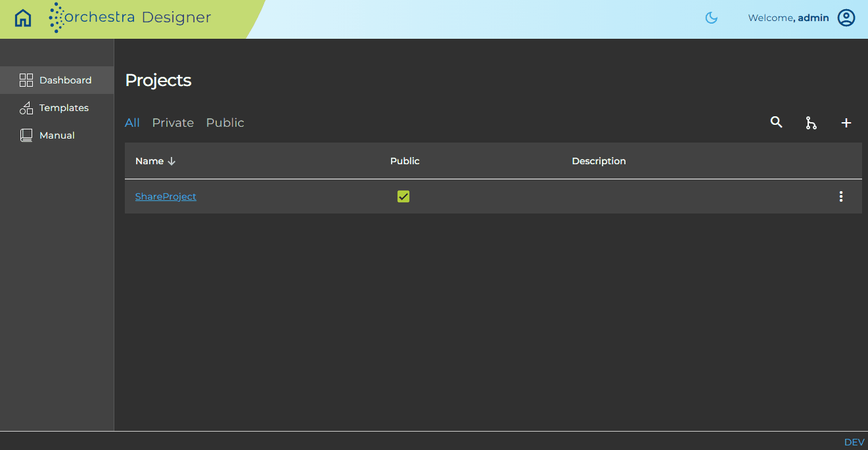868x450 pixels.
Task: Click the home icon in header
Action: pyautogui.click(x=23, y=18)
